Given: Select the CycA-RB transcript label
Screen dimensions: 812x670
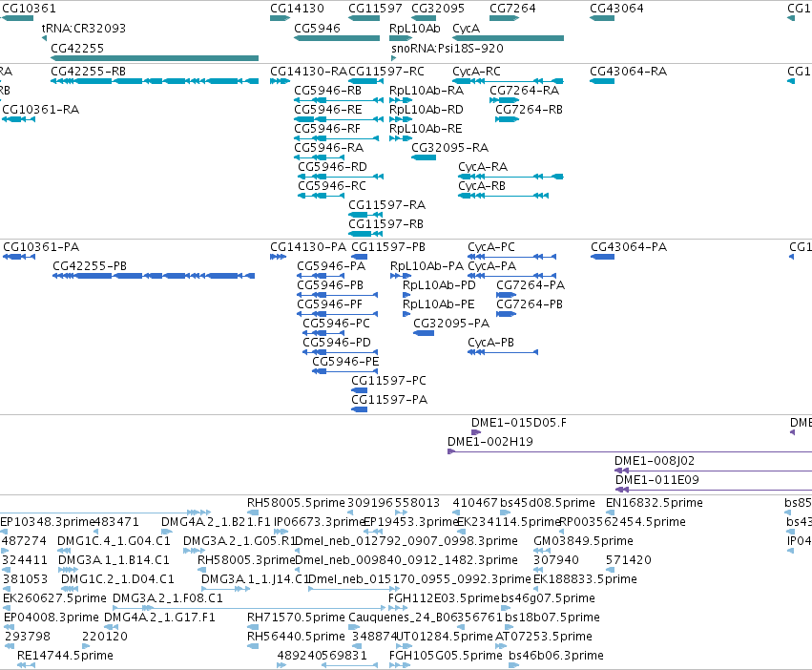Looking at the screenshot, I should (482, 186).
